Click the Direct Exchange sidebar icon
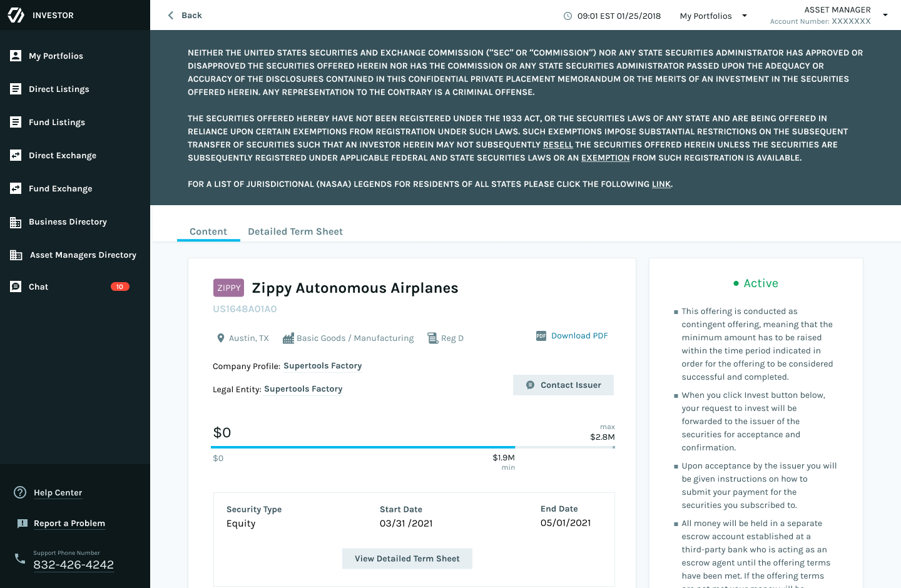The height and width of the screenshot is (588, 901). click(16, 155)
